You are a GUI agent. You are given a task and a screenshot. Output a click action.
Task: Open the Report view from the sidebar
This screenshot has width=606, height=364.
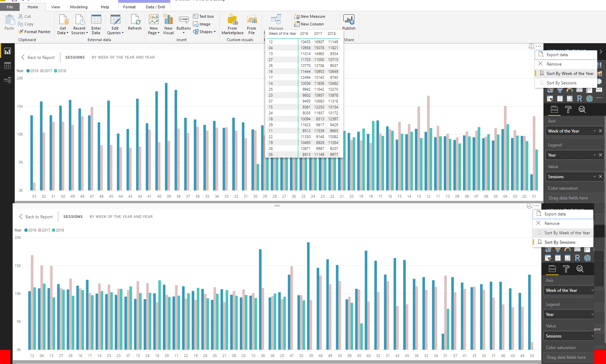7,51
